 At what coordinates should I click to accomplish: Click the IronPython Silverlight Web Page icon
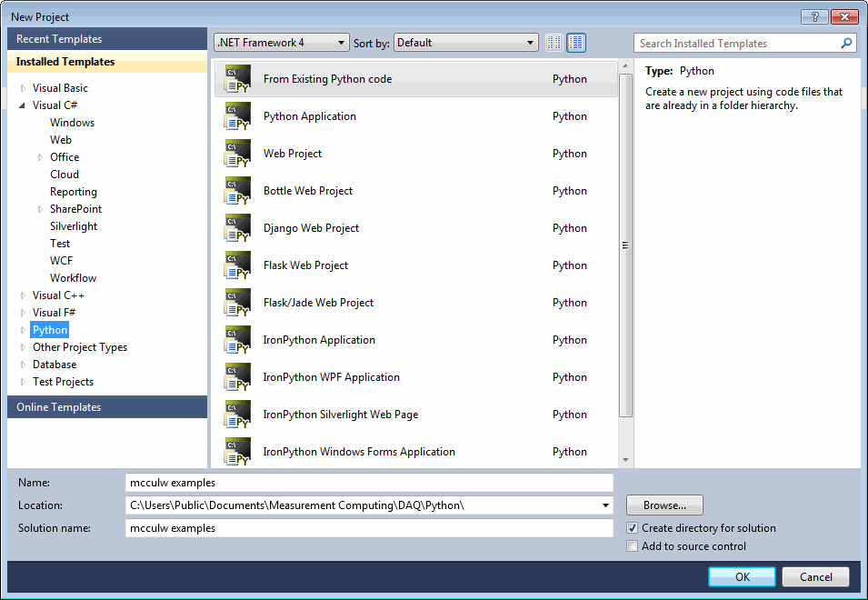[237, 414]
